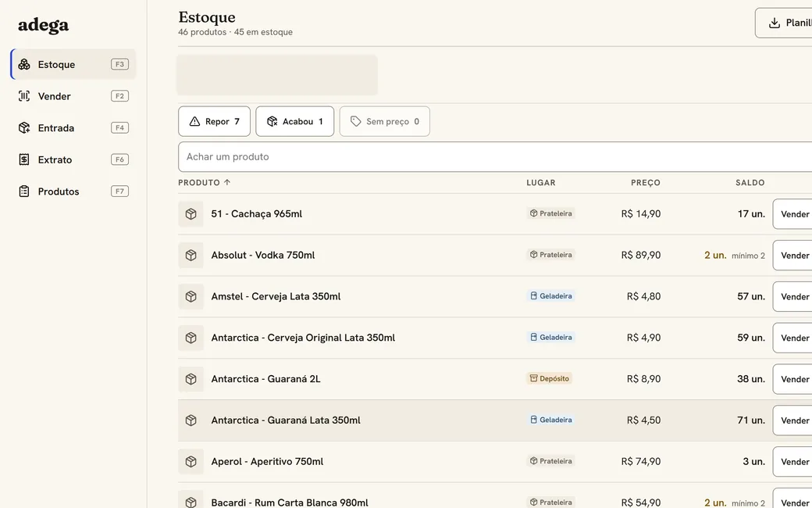Click the Geladeira tag on Amstel row

click(550, 296)
